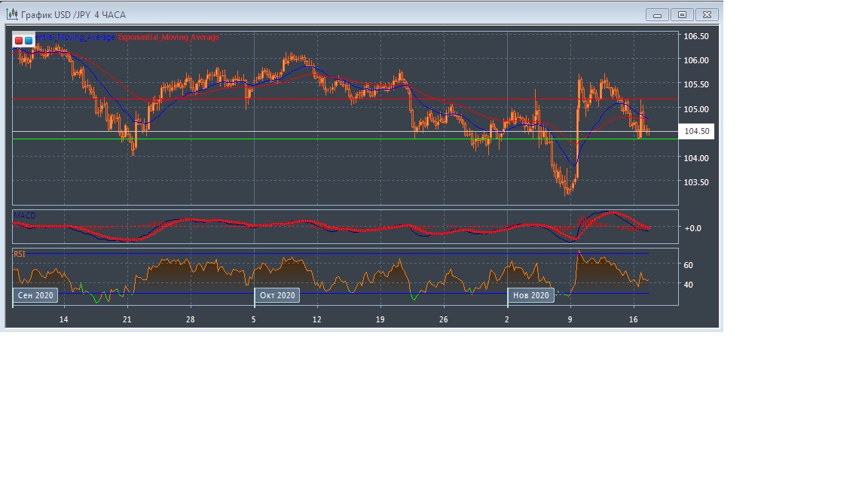Click the blue square legend icon
Screen dimensions: 868x488
(x=28, y=40)
